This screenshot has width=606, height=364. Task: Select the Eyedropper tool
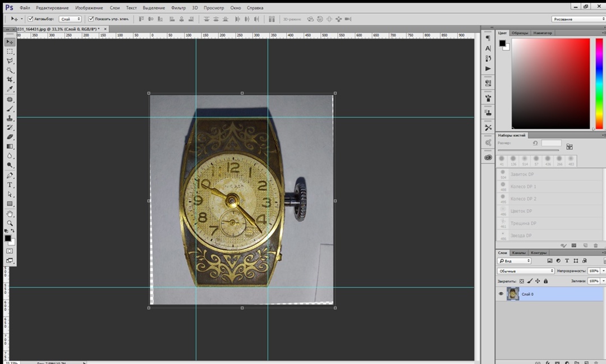pyautogui.click(x=10, y=89)
